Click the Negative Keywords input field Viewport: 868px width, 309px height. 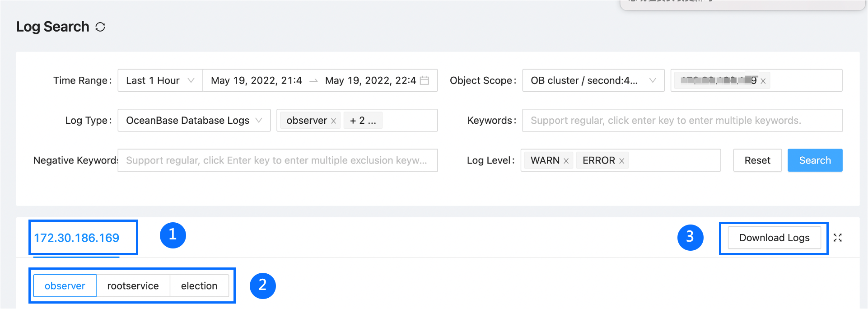pyautogui.click(x=277, y=160)
